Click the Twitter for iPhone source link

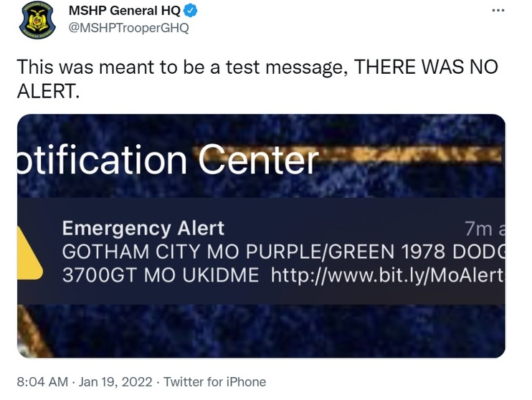coord(215,382)
